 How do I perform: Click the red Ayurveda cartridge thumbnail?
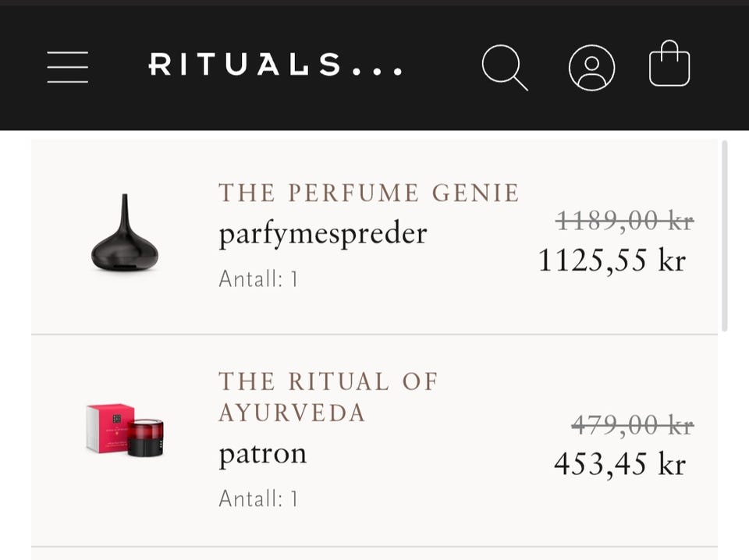125,430
